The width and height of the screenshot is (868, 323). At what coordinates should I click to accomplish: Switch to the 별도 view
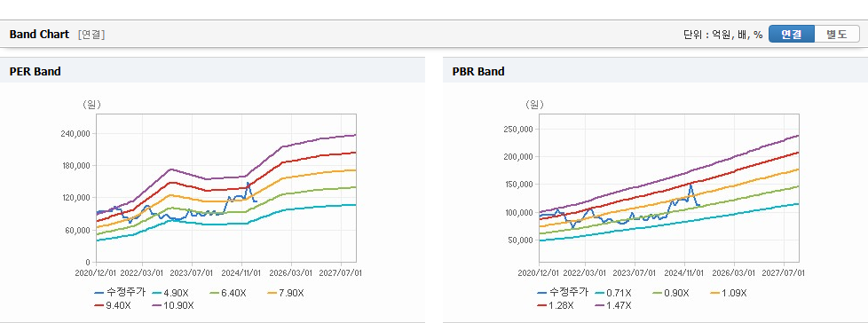pyautogui.click(x=837, y=34)
